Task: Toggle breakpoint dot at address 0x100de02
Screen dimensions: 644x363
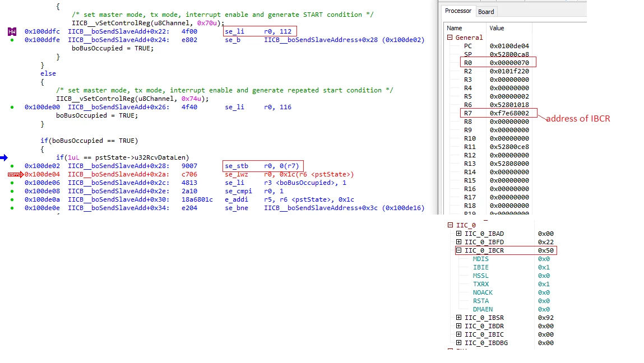Action: tap(12, 166)
